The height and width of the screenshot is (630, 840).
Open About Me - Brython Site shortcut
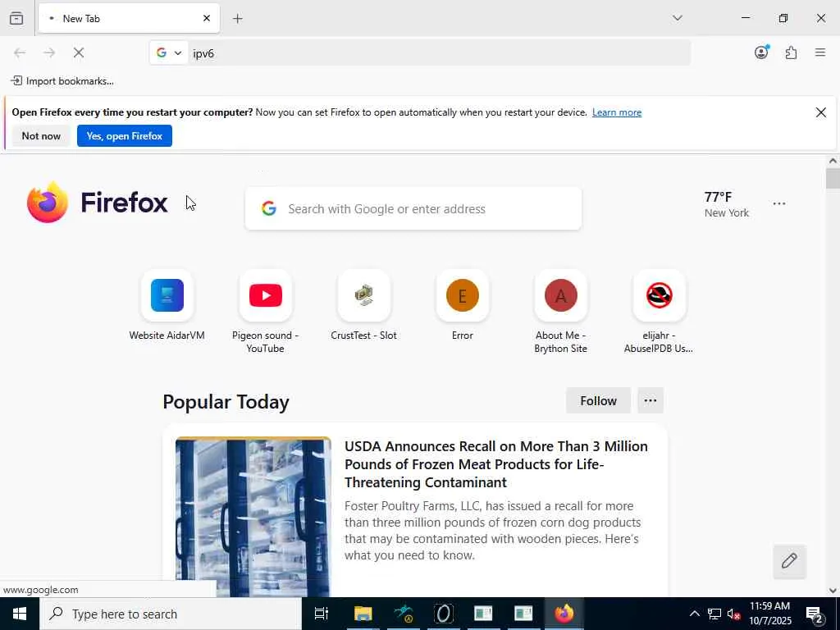coord(561,313)
